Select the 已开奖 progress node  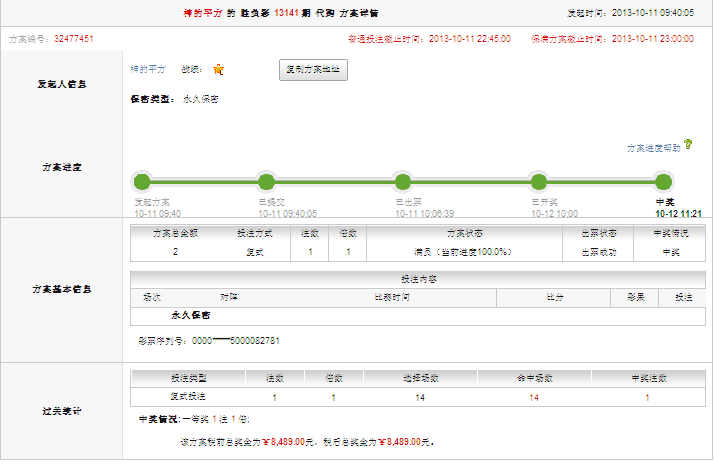point(539,182)
